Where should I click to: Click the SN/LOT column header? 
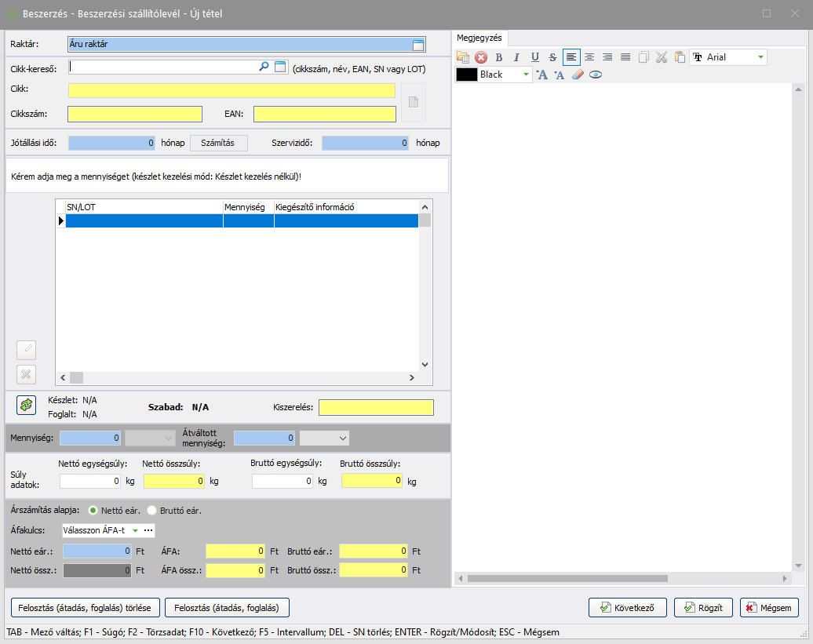click(144, 207)
